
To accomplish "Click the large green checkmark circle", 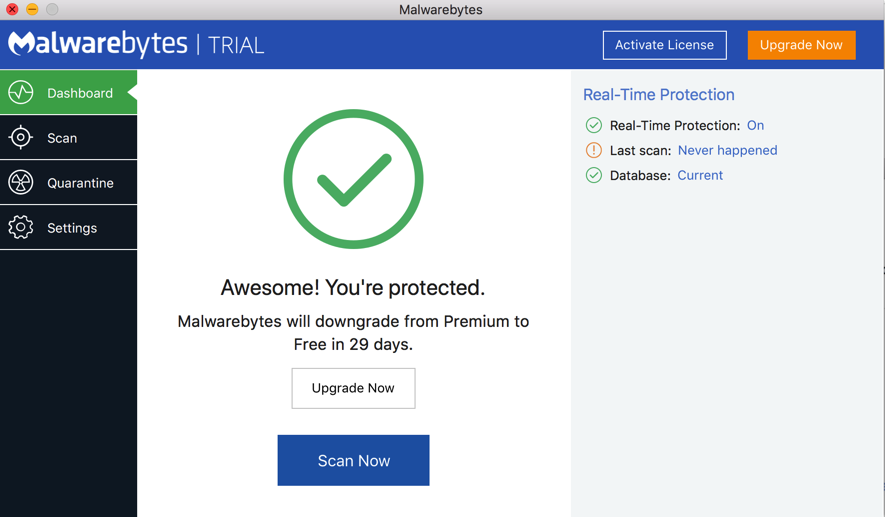I will pyautogui.click(x=353, y=179).
